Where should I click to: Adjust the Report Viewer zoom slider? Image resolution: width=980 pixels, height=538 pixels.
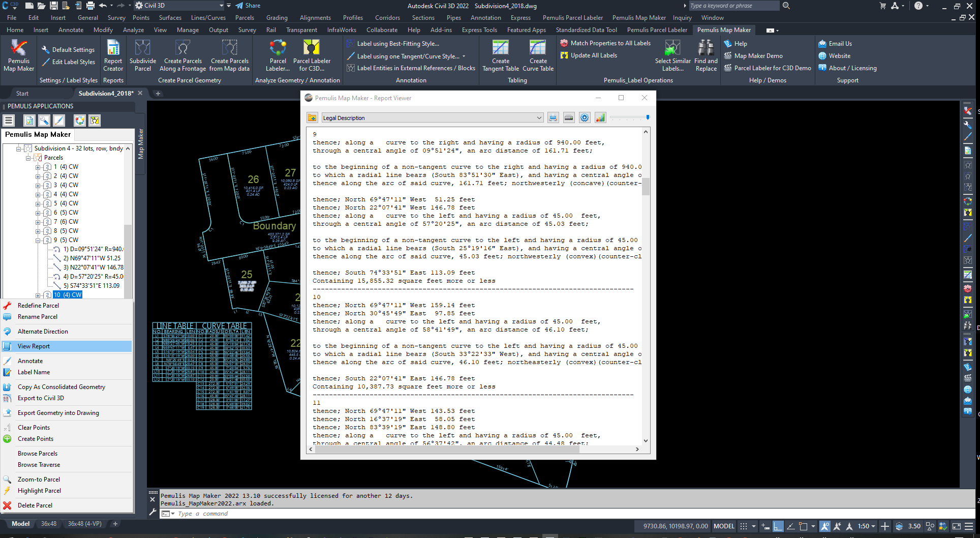pos(630,117)
